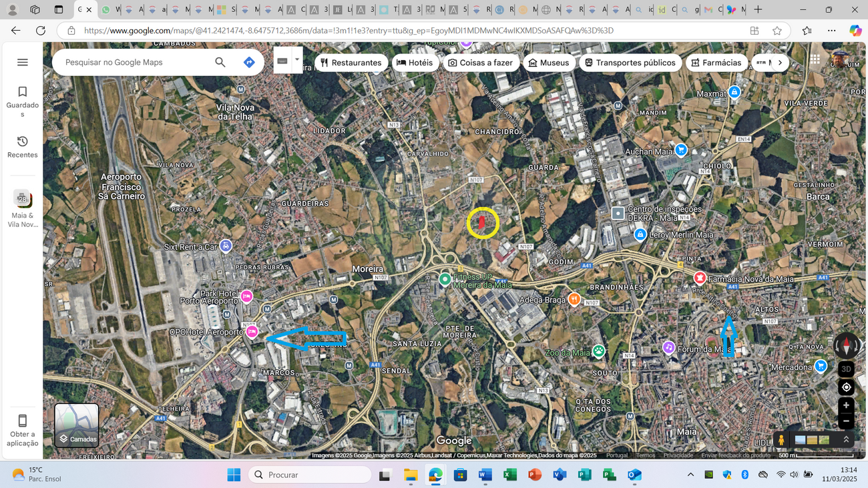Switch map type via Camadas thumbnail
This screenshot has height=488, width=868.
click(x=77, y=425)
